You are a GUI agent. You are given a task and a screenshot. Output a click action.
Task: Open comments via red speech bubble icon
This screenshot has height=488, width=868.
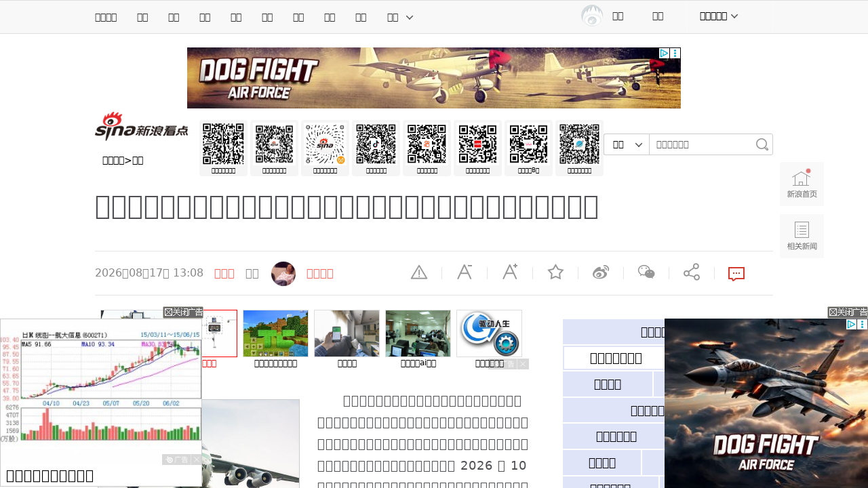[736, 274]
